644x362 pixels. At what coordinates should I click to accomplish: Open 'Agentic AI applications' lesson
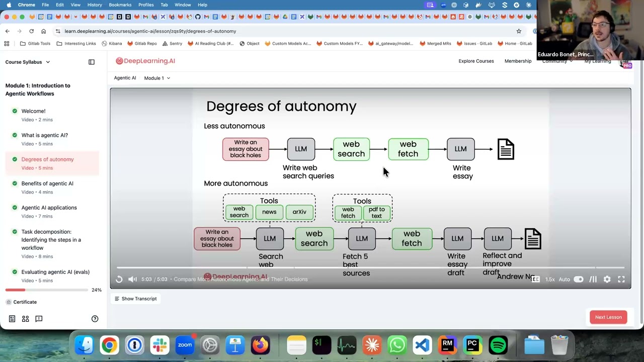(x=52, y=212)
